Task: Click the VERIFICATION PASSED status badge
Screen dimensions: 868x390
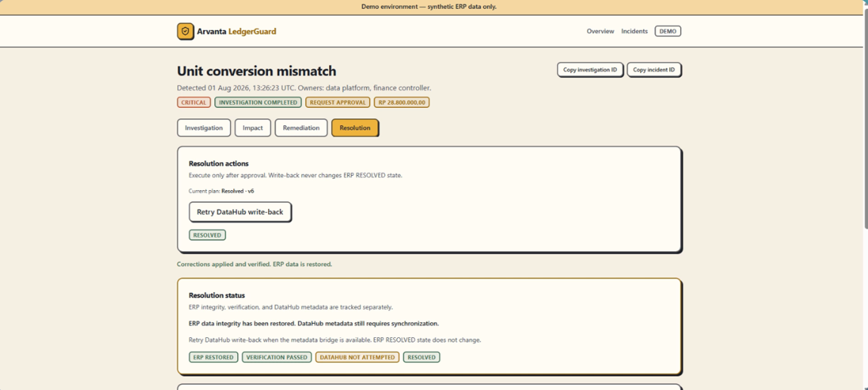Action: coord(277,358)
